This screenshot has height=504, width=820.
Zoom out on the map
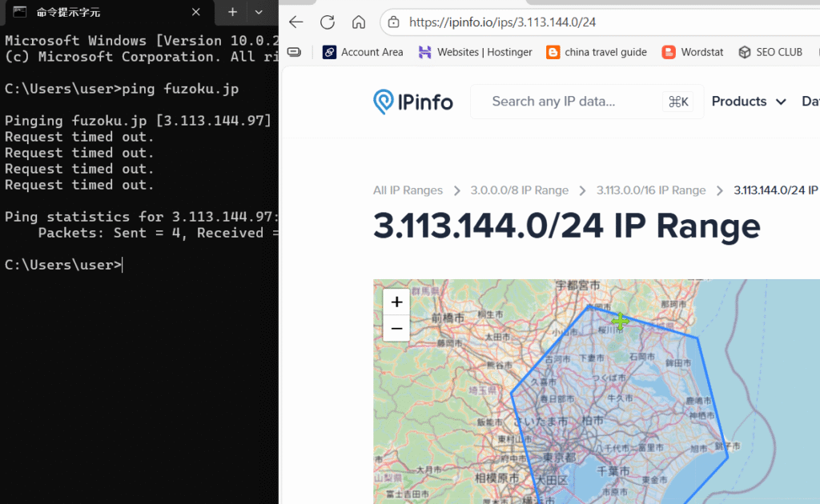click(396, 328)
